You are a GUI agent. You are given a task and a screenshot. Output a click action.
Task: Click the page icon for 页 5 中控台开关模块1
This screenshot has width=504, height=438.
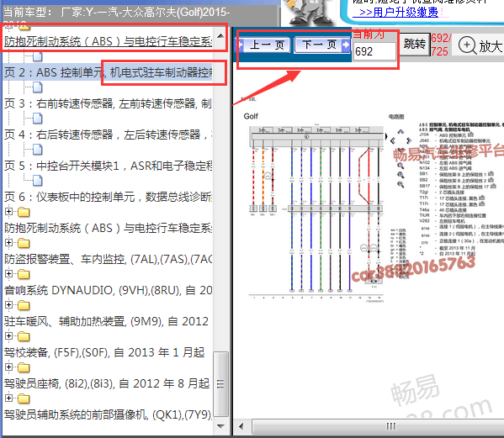click(38, 150)
